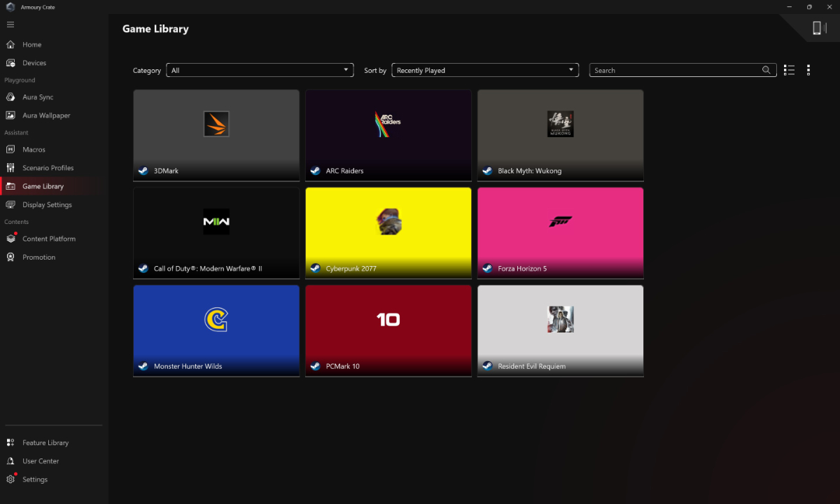Click the PCMark 10 logo icon
Screen dimensions: 840x504
point(388,320)
